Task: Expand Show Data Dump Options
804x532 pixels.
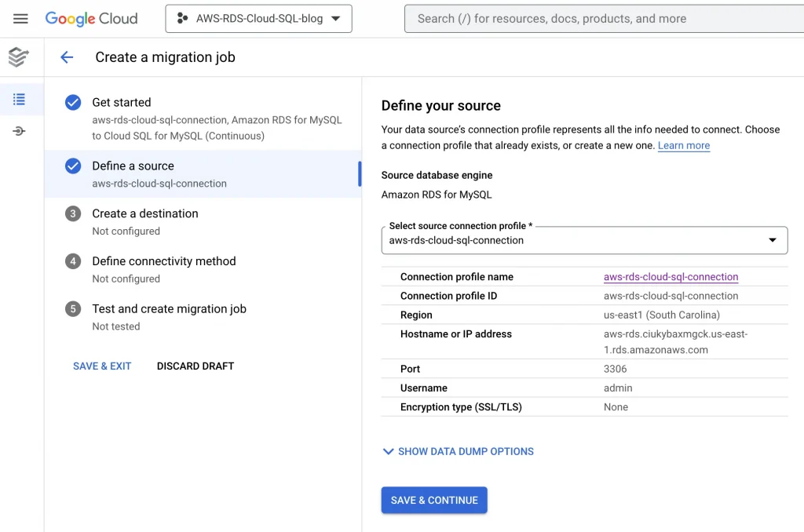Action: point(459,451)
